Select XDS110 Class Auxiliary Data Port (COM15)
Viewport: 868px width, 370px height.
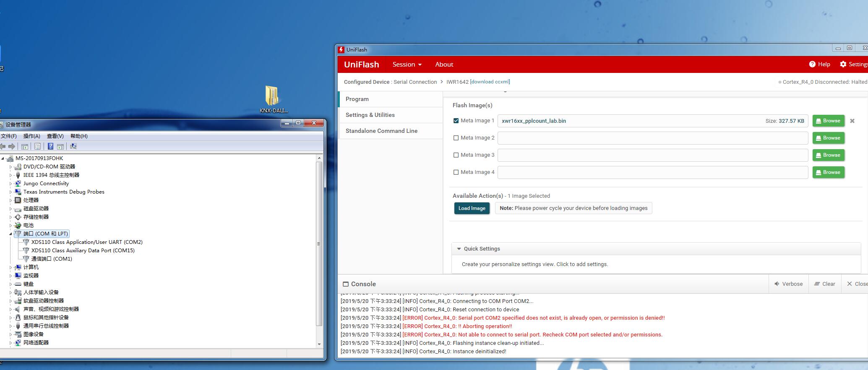click(x=83, y=251)
